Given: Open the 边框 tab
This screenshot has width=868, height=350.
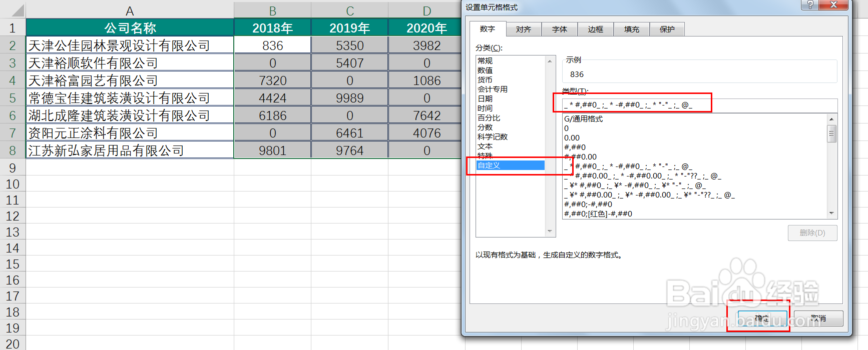Looking at the screenshot, I should pyautogui.click(x=596, y=29).
